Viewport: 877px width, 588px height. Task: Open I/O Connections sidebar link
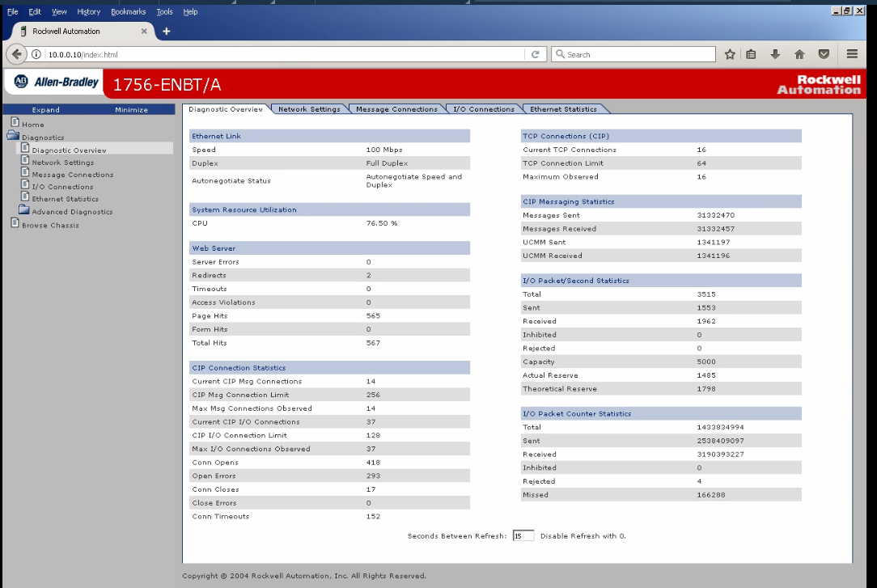tap(62, 188)
